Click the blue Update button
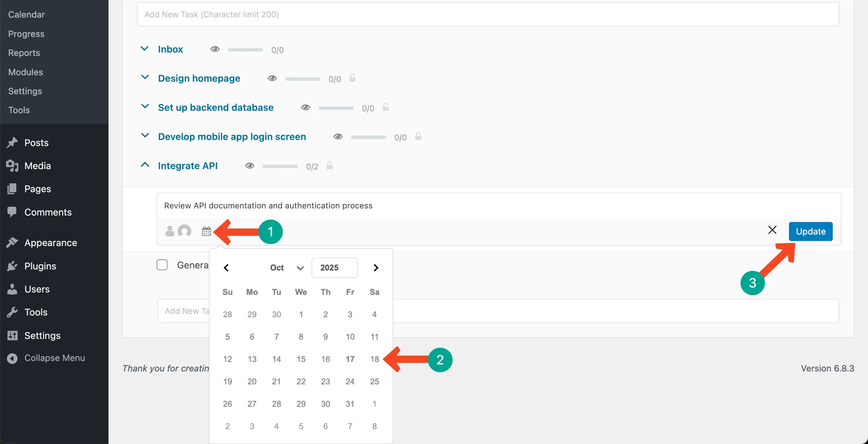 click(810, 231)
